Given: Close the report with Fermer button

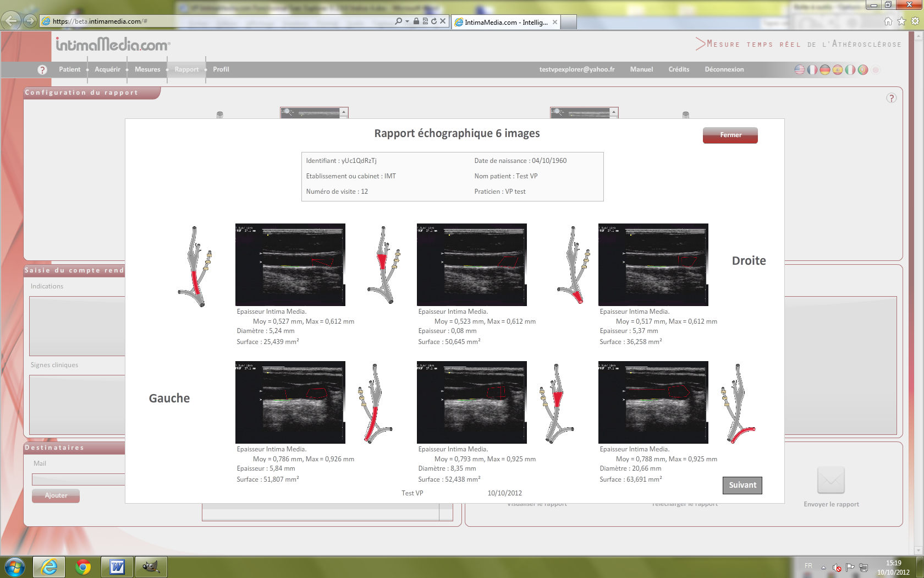Looking at the screenshot, I should tap(730, 135).
